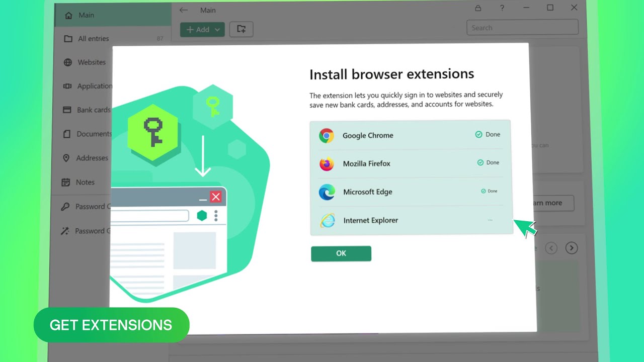The image size is (644, 362).
Task: Select the Internet Explorer icon
Action: (328, 220)
